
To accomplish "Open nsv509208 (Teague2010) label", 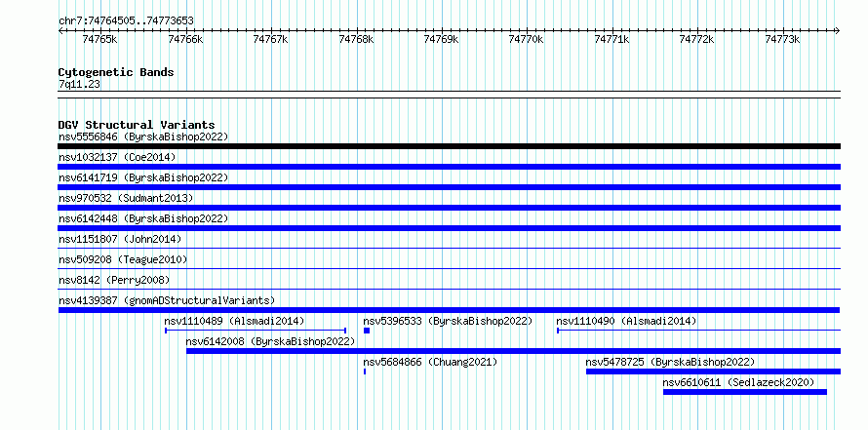I will [123, 259].
